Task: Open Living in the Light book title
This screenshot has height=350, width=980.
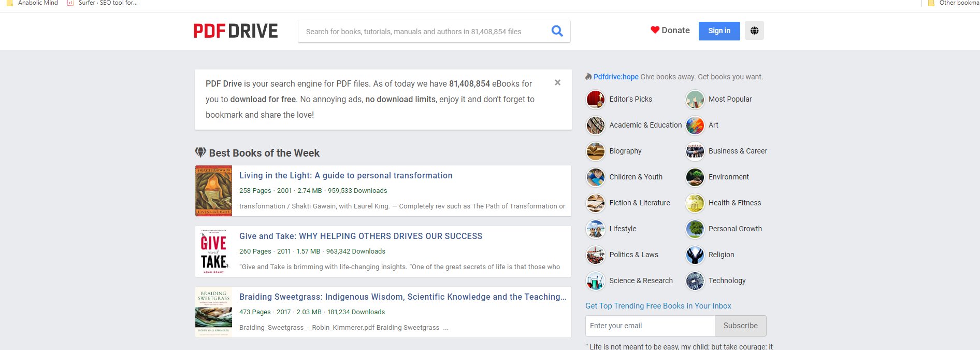Action: point(345,175)
